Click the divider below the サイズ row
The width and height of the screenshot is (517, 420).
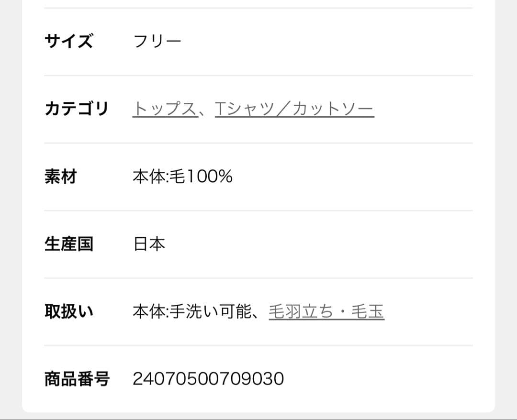[258, 75]
